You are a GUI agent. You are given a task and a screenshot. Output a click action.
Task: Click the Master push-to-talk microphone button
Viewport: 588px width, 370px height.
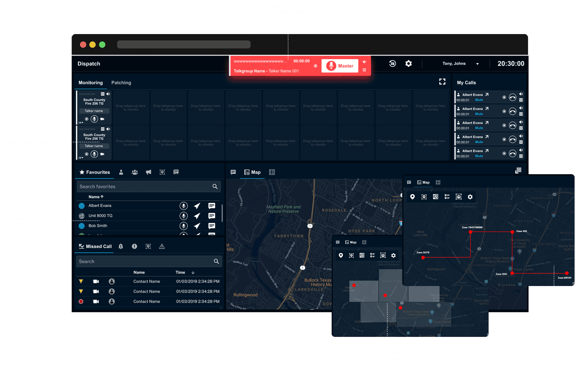click(340, 66)
